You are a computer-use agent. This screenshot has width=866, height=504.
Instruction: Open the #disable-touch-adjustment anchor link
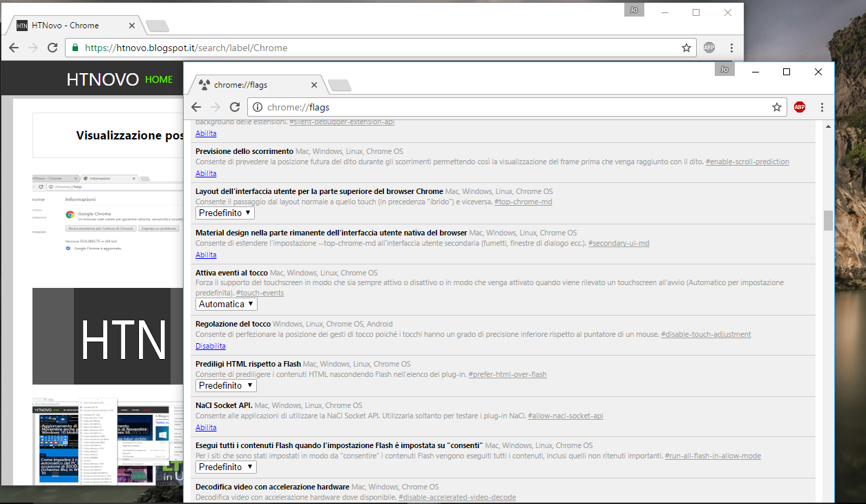click(x=706, y=334)
